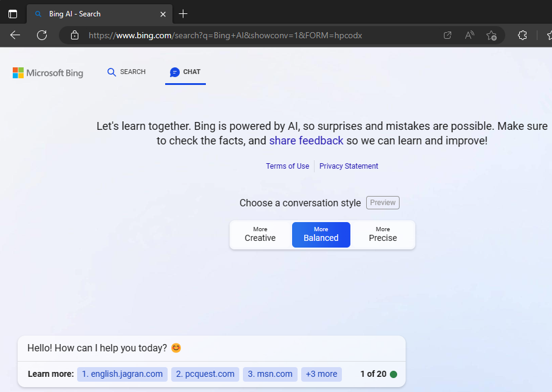
Task: Open the english.jagran.com source link
Action: coord(122,374)
